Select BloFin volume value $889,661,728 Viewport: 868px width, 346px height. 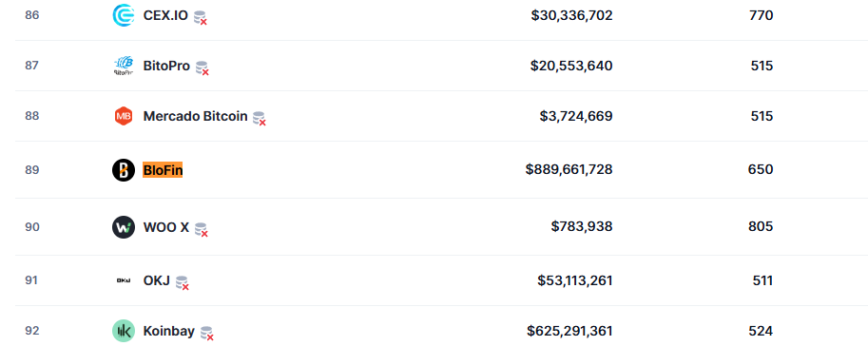pyautogui.click(x=569, y=169)
